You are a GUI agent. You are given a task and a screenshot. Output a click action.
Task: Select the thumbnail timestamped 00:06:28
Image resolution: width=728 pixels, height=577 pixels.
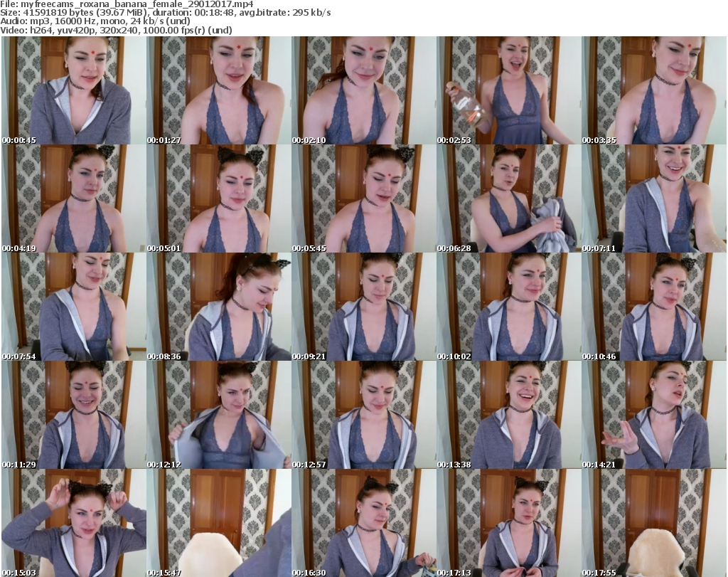509,198
